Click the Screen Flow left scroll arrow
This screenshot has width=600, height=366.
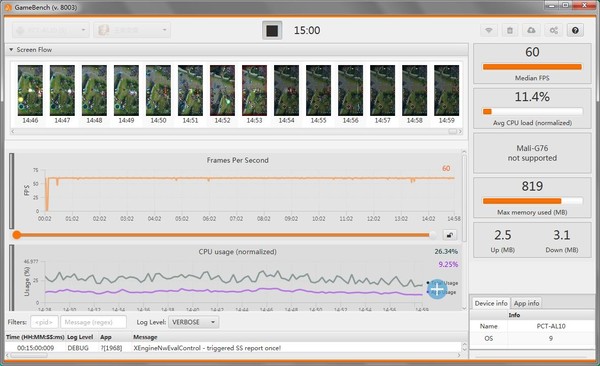[x=13, y=131]
